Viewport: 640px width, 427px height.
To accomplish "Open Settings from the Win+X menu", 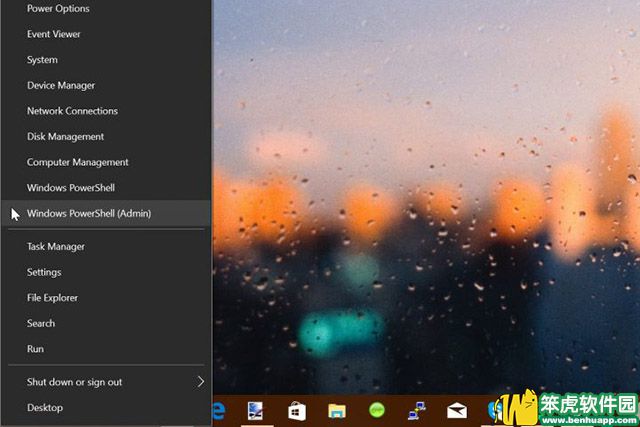I will (106, 272).
